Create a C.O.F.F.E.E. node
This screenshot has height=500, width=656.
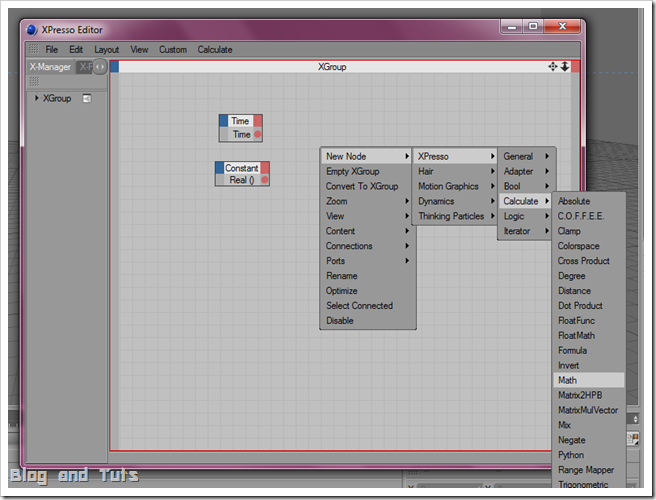(589, 216)
